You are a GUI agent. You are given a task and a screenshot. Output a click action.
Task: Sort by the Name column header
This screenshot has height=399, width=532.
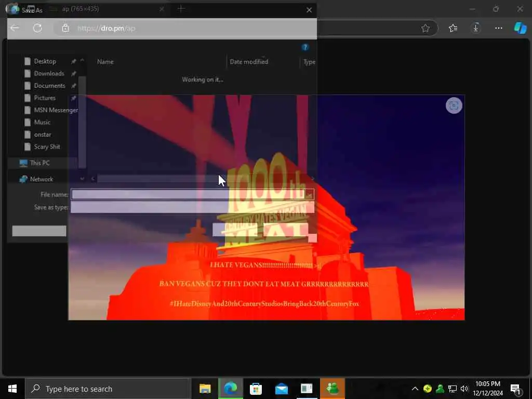(x=105, y=62)
